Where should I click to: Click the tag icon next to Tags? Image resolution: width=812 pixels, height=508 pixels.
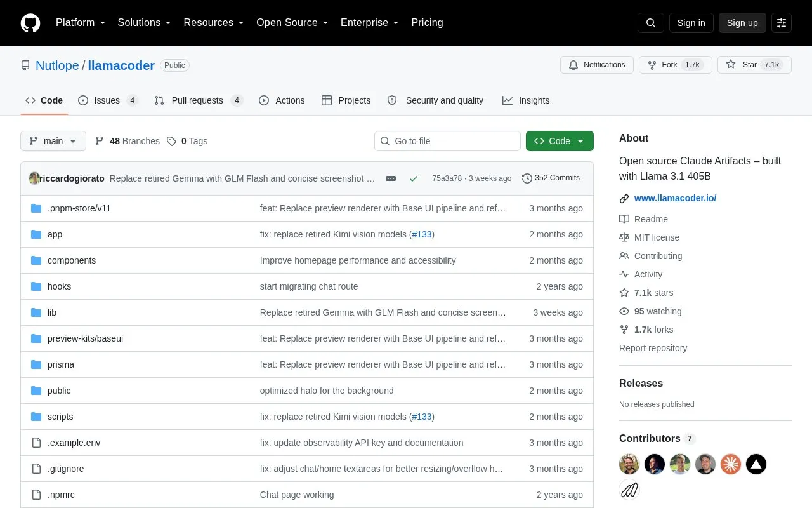coord(171,141)
